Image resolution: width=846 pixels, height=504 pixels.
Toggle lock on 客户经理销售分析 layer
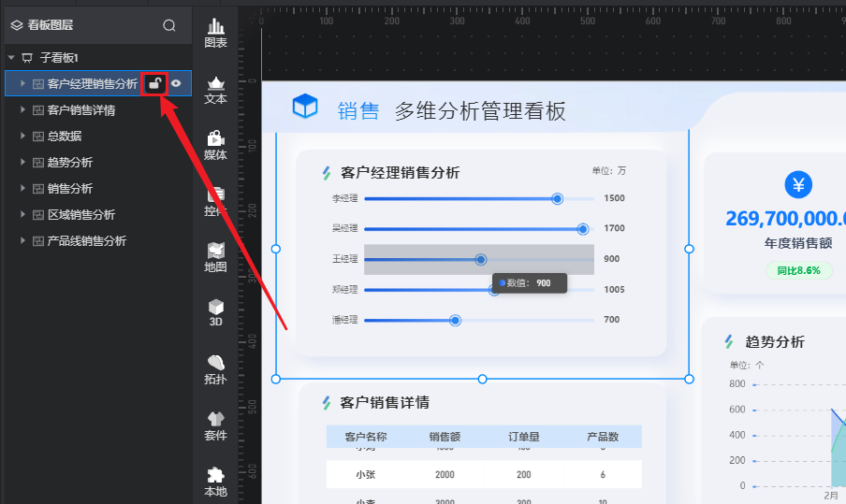tap(154, 83)
